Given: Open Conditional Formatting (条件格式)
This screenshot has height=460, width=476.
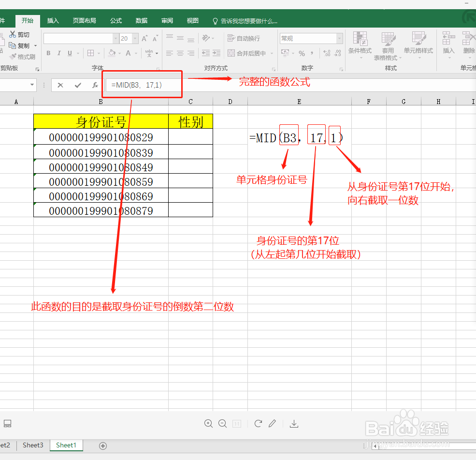Looking at the screenshot, I should point(360,45).
